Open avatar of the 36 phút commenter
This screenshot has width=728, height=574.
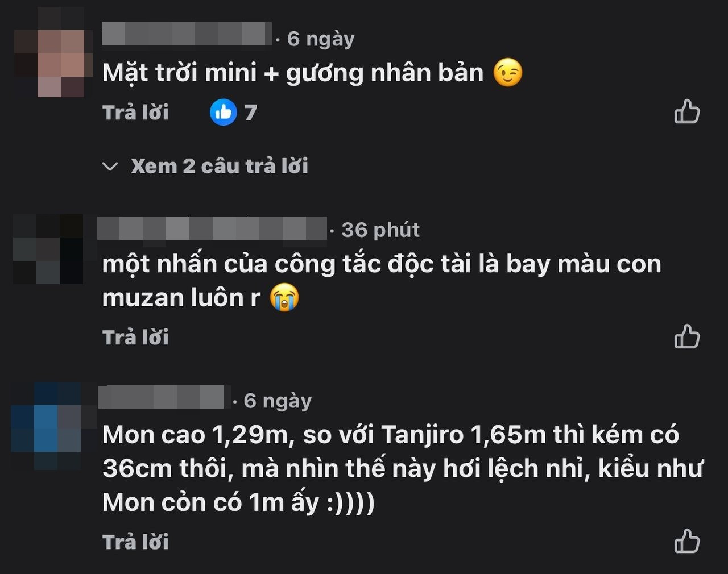(x=48, y=249)
